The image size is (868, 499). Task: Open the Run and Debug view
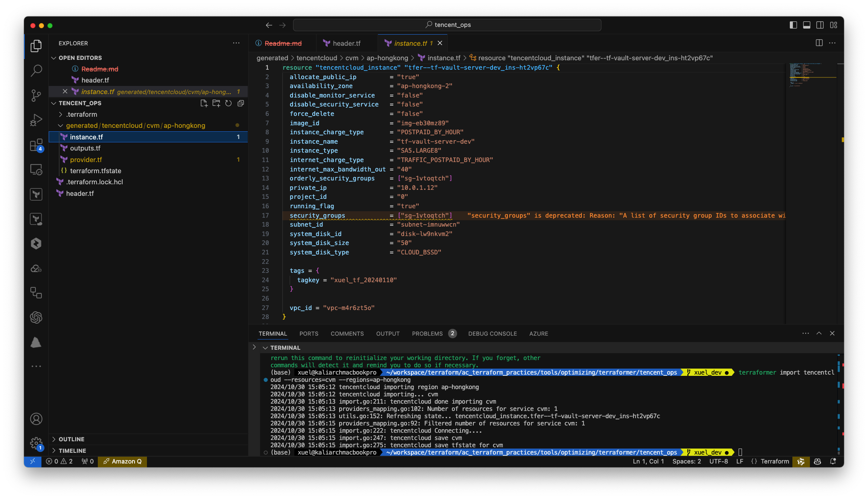pos(36,120)
